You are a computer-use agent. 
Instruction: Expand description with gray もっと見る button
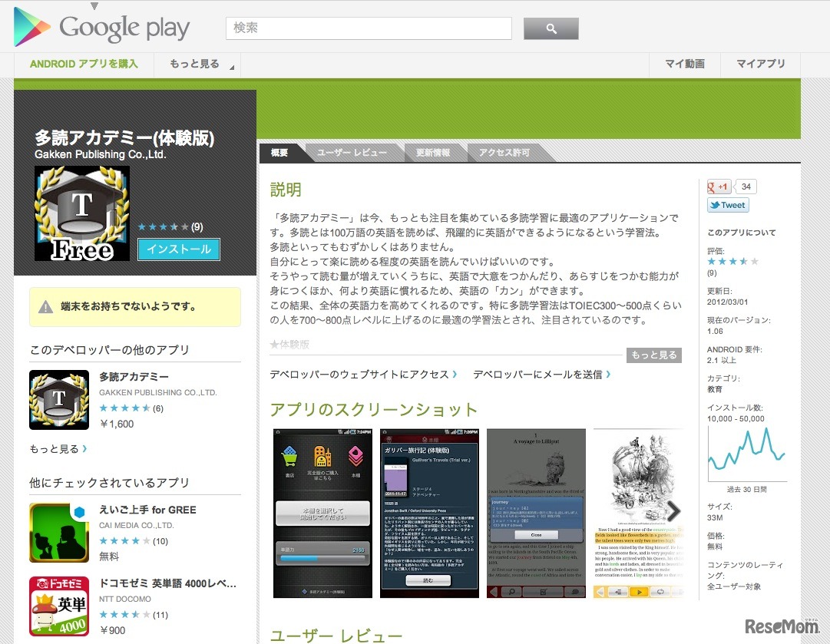pos(653,355)
